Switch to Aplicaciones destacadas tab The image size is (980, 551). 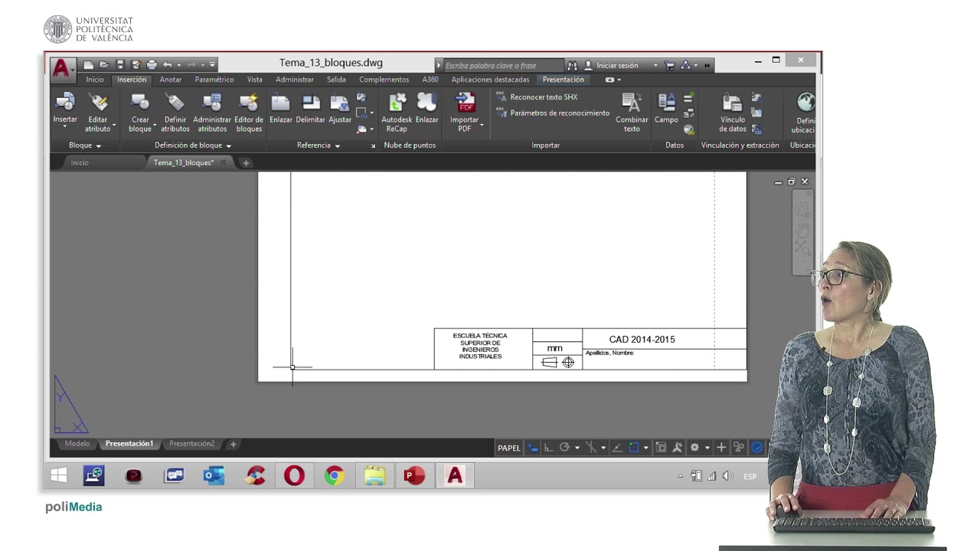(x=490, y=80)
